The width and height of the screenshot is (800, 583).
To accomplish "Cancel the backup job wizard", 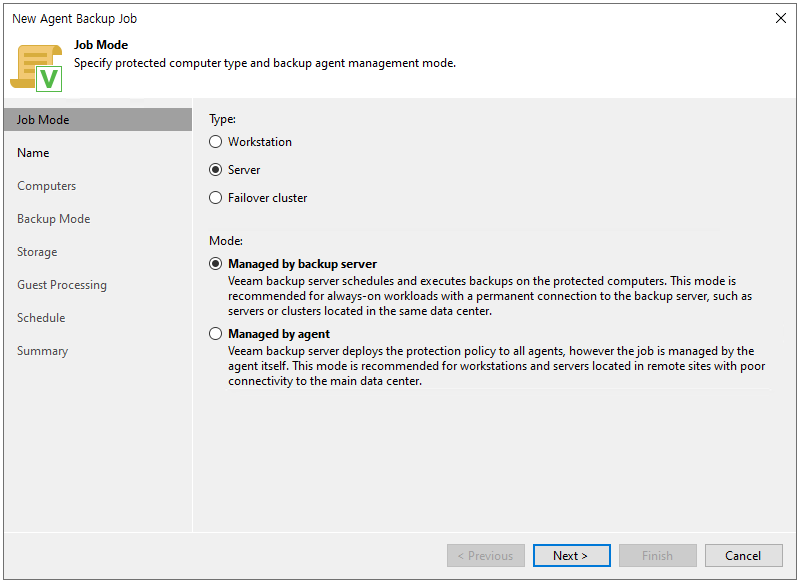I will click(x=743, y=555).
